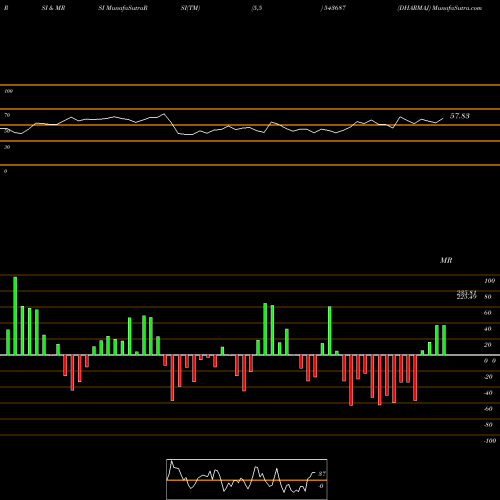The image size is (500, 500).
Task: Click the 20 label on MR axis
Action: pyautogui.click(x=488, y=345)
